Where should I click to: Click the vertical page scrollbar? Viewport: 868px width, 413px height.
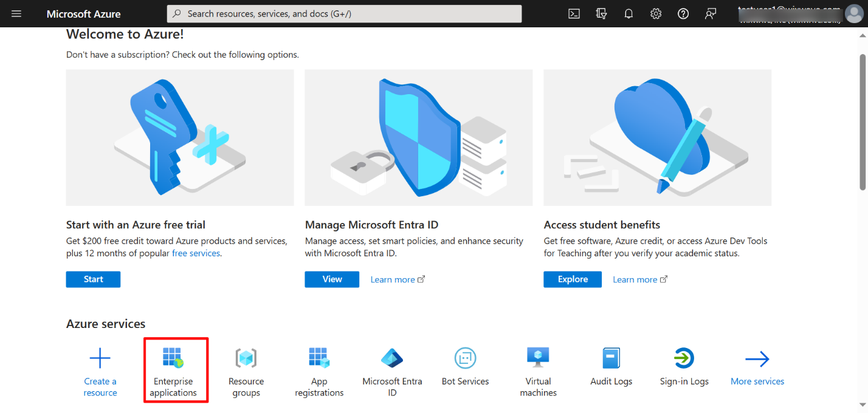point(863,121)
